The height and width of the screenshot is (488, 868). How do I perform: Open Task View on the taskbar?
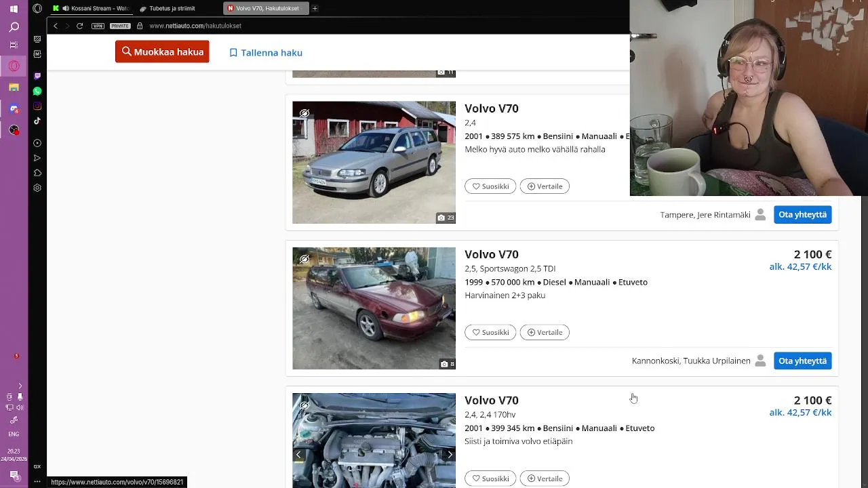14,45
